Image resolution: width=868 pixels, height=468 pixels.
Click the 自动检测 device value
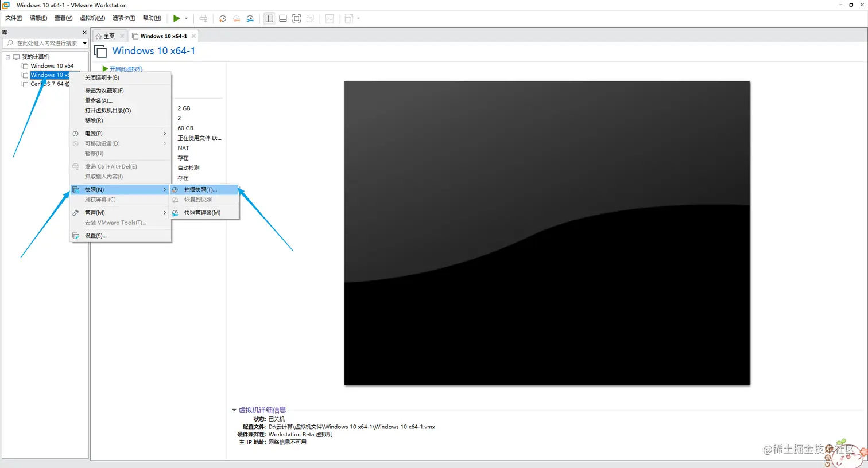(x=188, y=168)
